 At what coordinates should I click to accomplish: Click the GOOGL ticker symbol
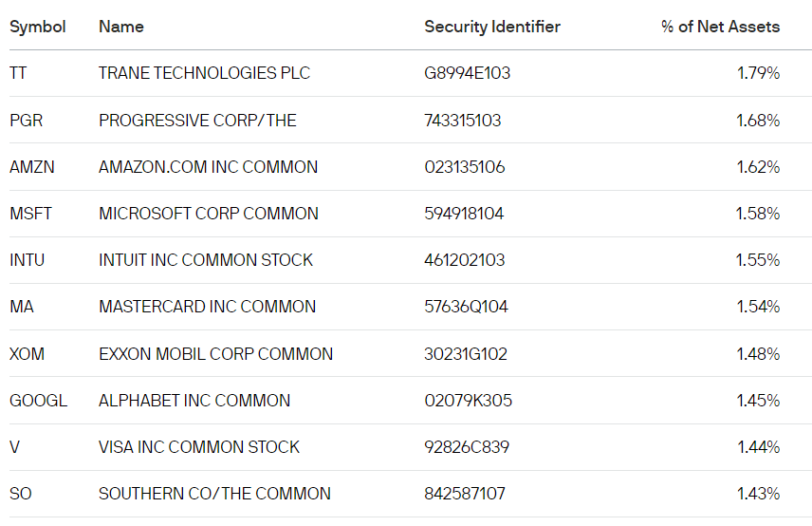(38, 401)
